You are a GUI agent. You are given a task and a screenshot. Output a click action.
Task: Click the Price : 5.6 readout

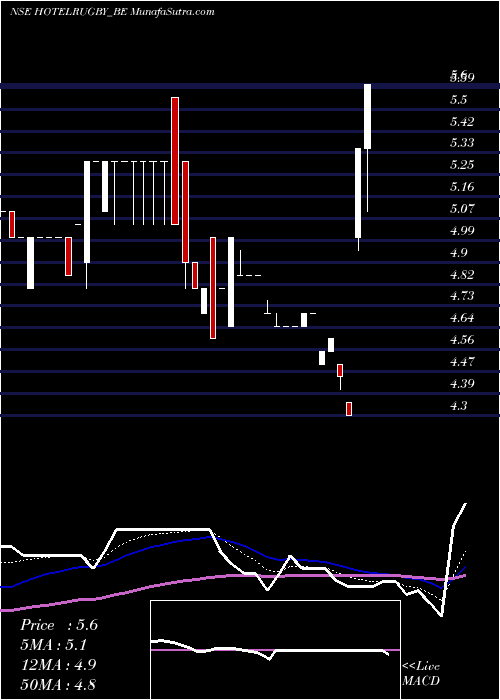tap(58, 625)
